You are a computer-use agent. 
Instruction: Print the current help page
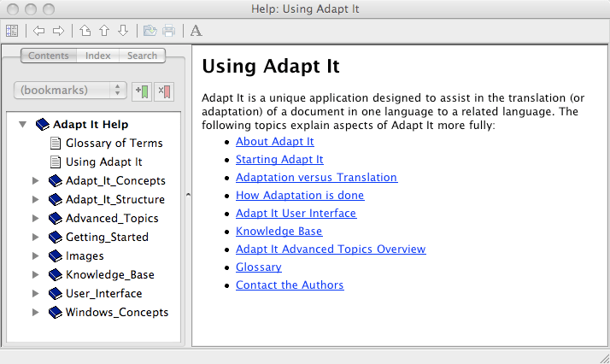tap(169, 31)
